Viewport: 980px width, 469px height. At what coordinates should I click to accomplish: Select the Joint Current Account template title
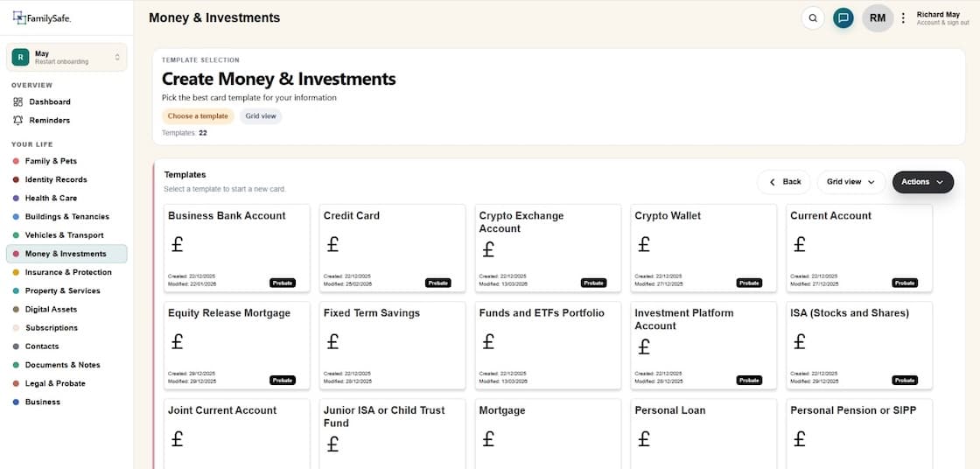tap(222, 411)
